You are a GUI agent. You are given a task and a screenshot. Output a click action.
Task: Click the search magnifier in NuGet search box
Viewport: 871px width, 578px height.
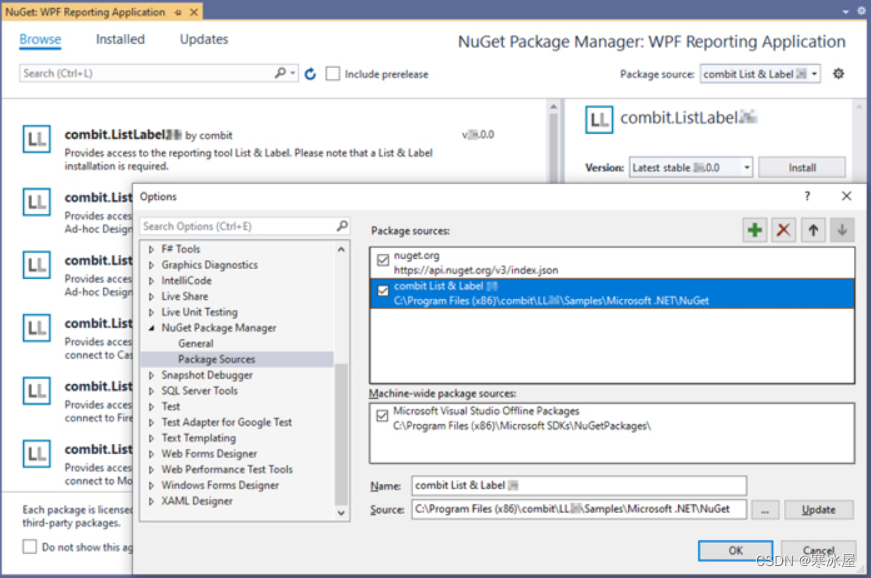click(x=281, y=73)
